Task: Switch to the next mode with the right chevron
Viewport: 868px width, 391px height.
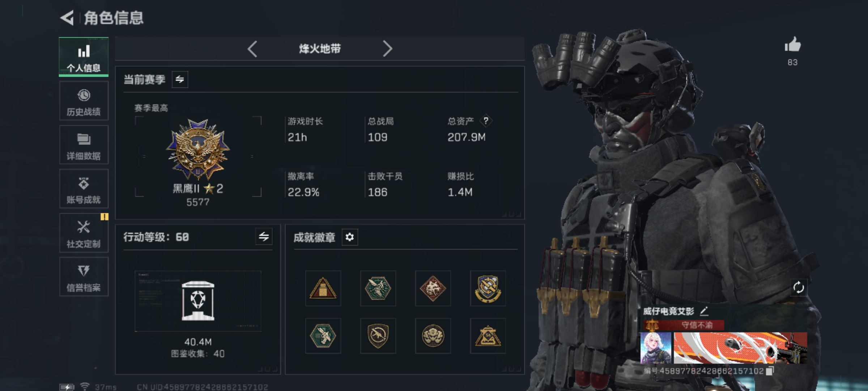Action: [387, 49]
